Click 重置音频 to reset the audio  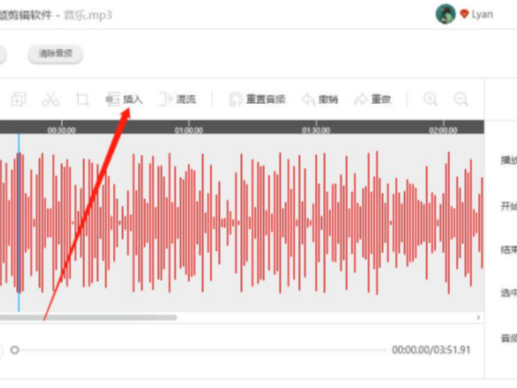click(x=257, y=99)
